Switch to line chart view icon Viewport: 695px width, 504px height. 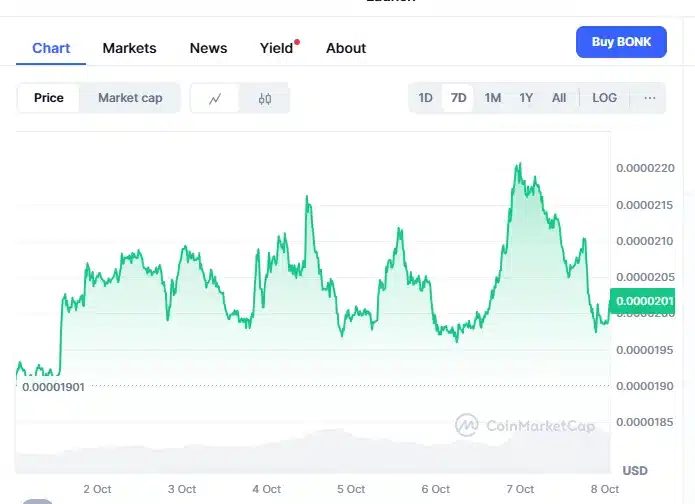tap(215, 98)
